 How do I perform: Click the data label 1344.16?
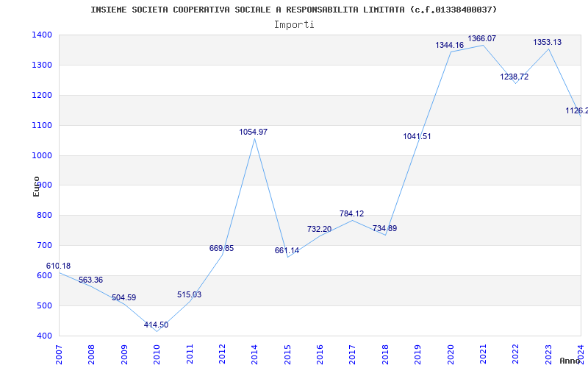click(450, 46)
